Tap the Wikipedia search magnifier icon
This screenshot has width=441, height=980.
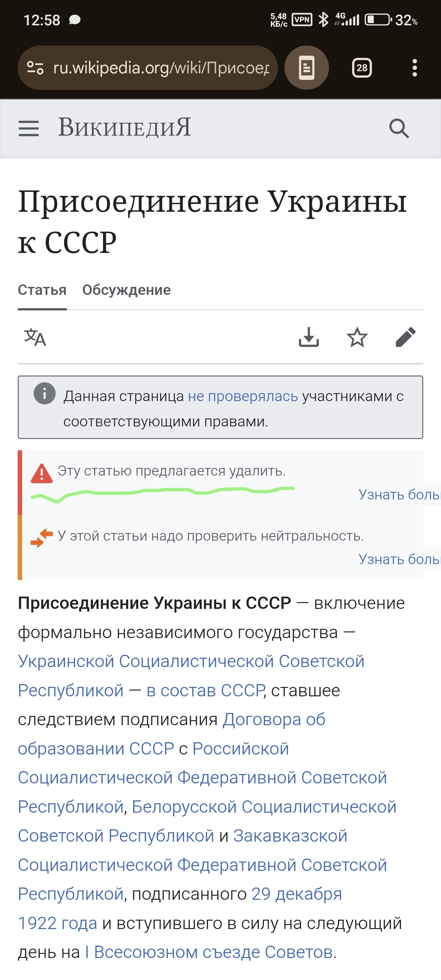click(x=399, y=128)
